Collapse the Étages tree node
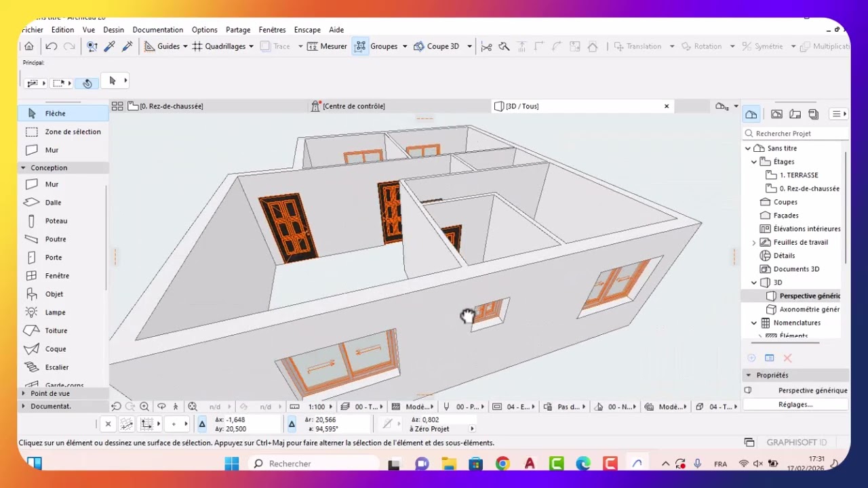 coord(754,161)
